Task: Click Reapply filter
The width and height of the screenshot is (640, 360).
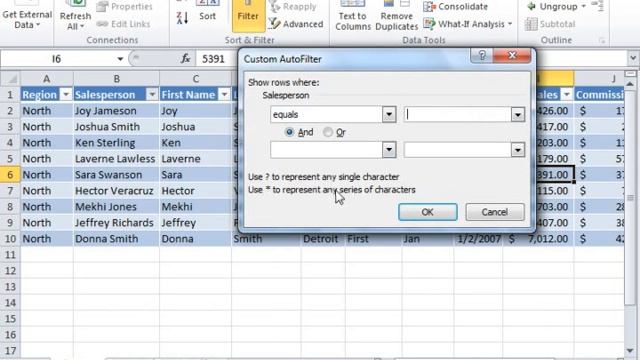Action: click(293, 7)
